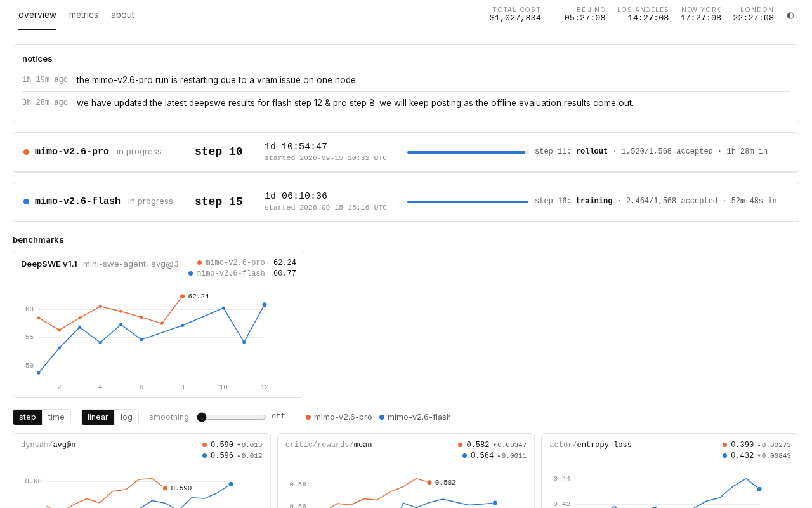Select the vram issue restart notice text
Viewport: 812px width, 508px height.
point(217,80)
